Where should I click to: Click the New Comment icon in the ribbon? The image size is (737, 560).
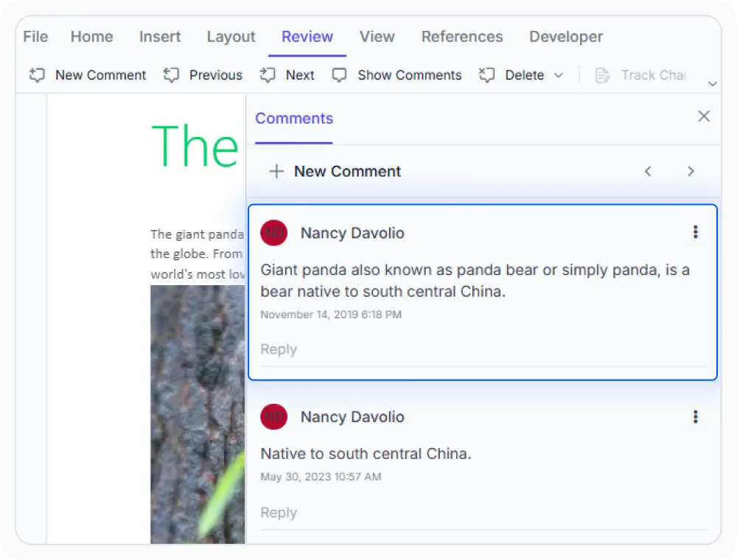(37, 75)
